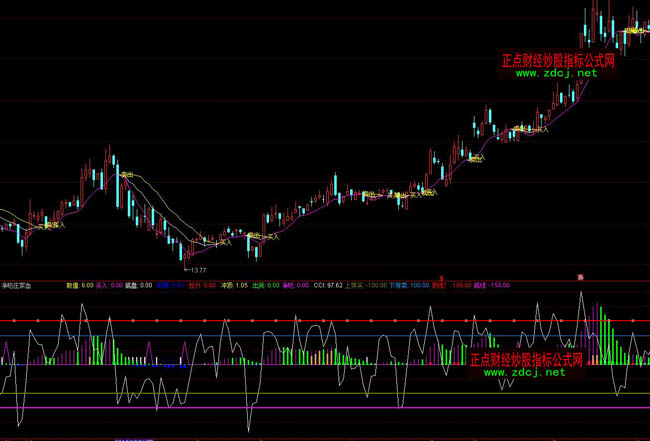Click the yellow signal marker at top-right price high
The width and height of the screenshot is (650, 441).
click(x=632, y=31)
